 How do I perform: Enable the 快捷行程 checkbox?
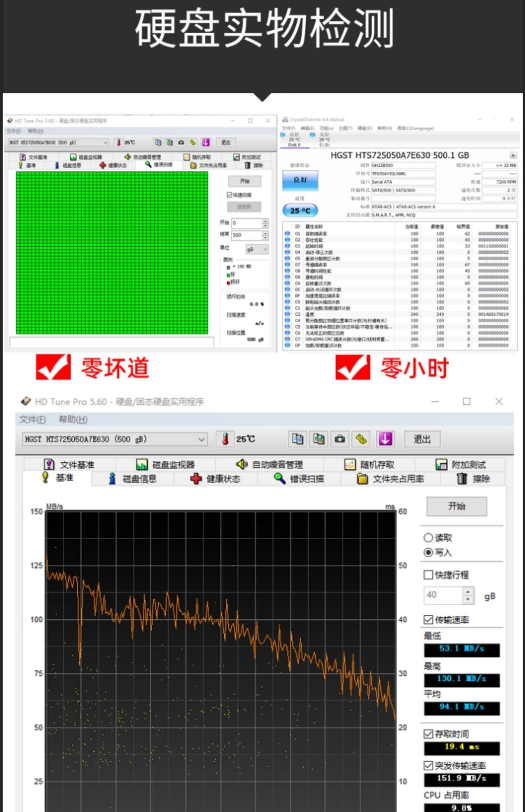(x=428, y=575)
